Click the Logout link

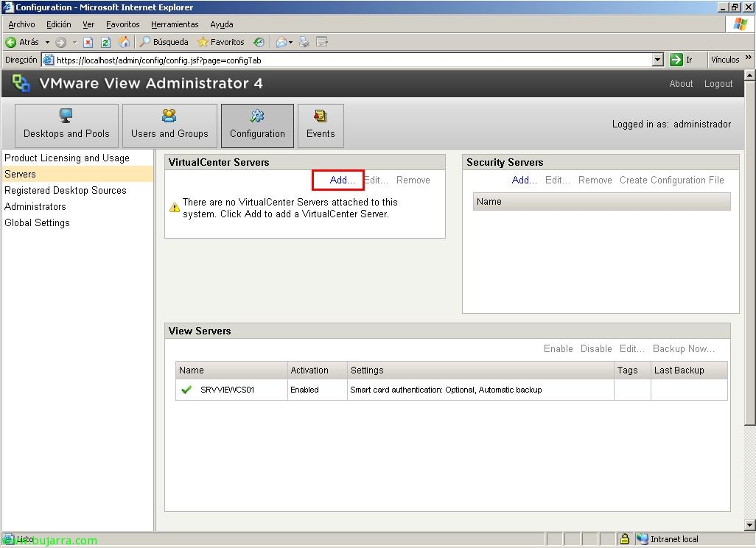pos(718,83)
